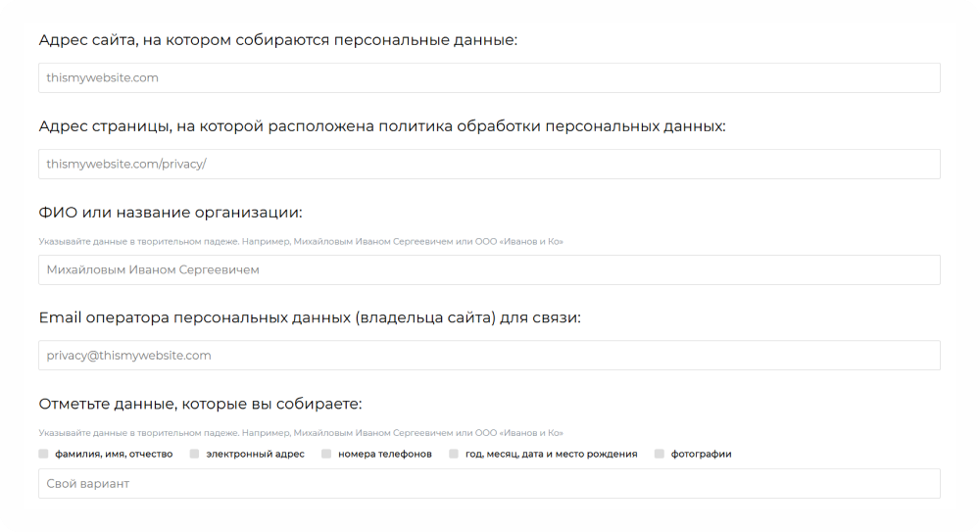Click the 'Email оператора персональных данных' heading

[310, 317]
